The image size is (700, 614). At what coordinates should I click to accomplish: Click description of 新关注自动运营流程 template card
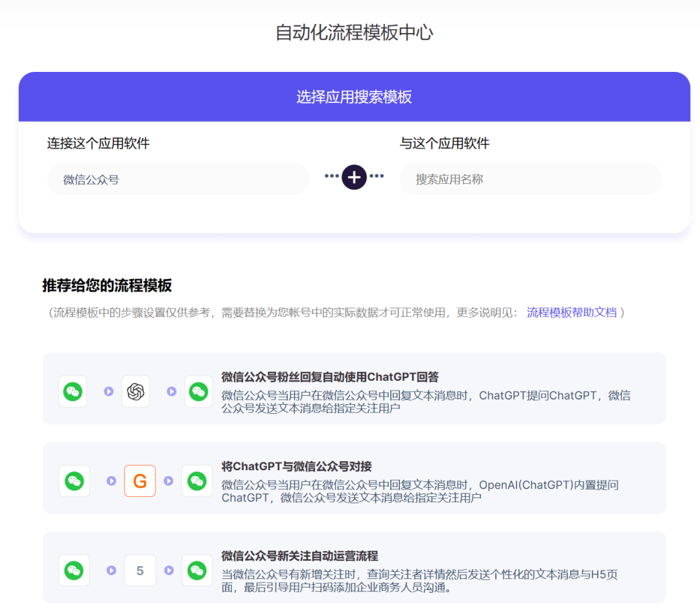(x=419, y=580)
